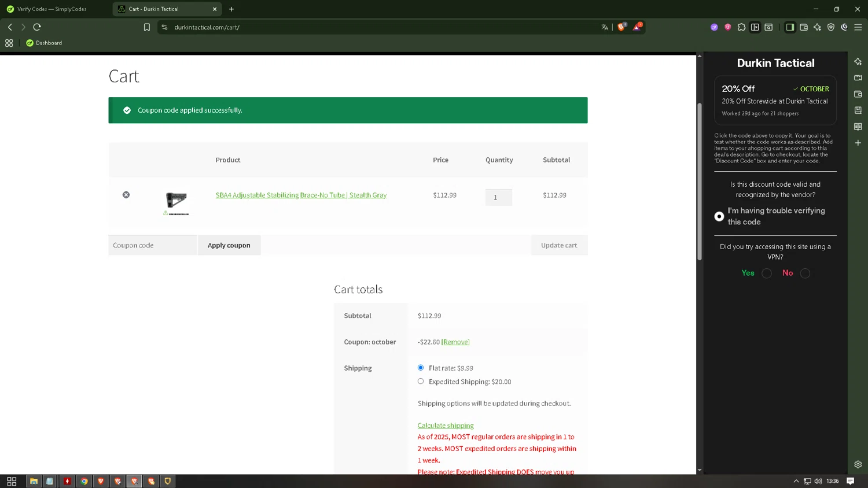The image size is (868, 488).
Task: Open the bookmarks sidebar icon
Action: (x=858, y=110)
